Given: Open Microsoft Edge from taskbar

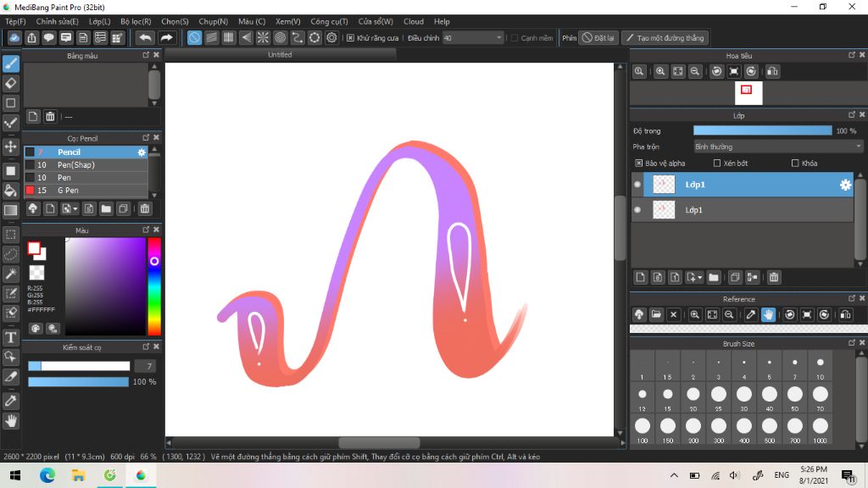Looking at the screenshot, I should pos(47,475).
